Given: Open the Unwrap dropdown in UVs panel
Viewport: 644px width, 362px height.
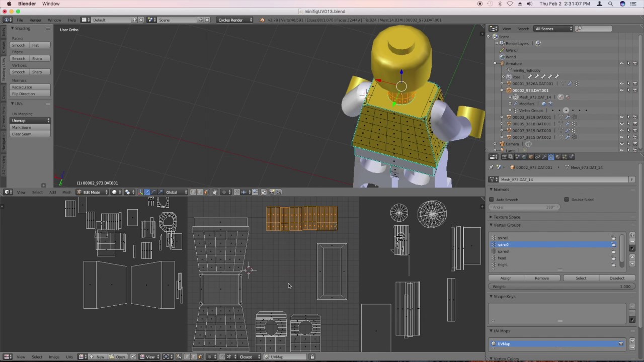Looking at the screenshot, I should click(x=31, y=121).
